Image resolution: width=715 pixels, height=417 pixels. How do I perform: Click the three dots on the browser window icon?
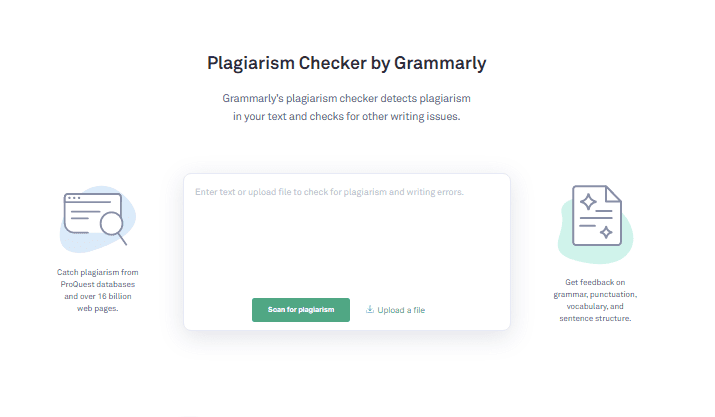74,198
